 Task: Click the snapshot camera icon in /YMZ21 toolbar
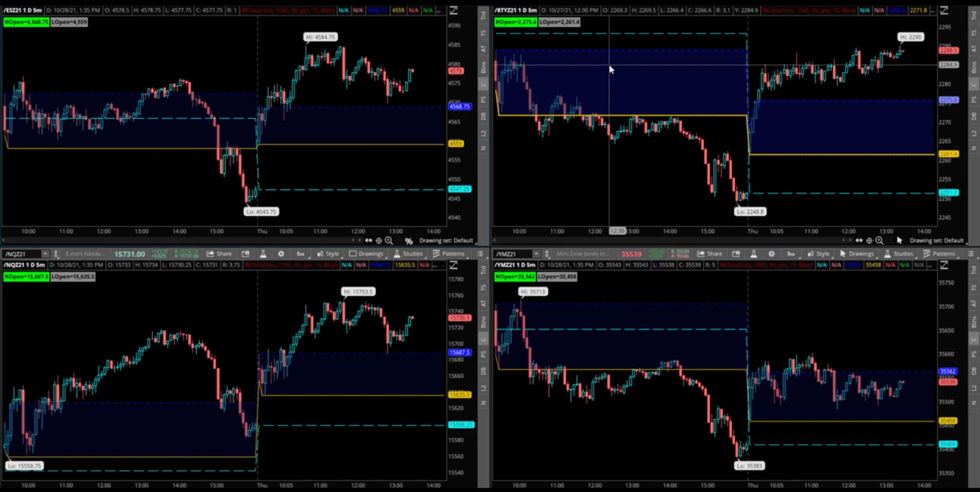click(736, 254)
